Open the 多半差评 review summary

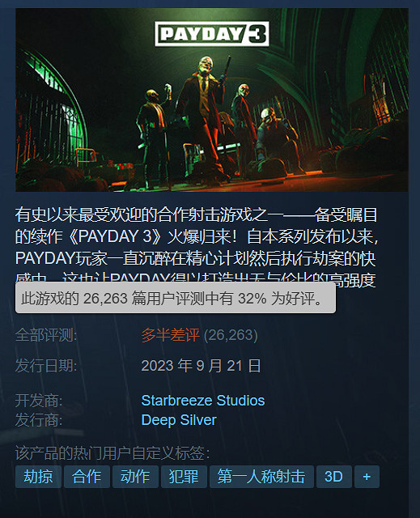click(x=170, y=335)
